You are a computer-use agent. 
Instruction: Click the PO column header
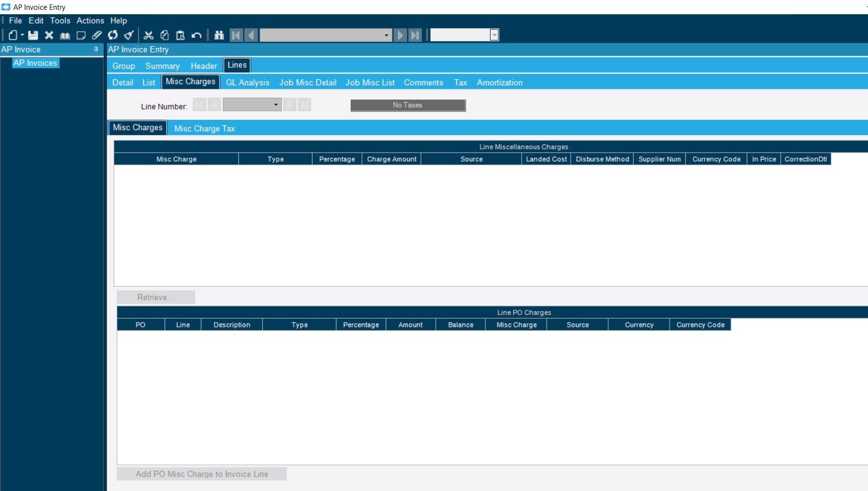coord(140,325)
